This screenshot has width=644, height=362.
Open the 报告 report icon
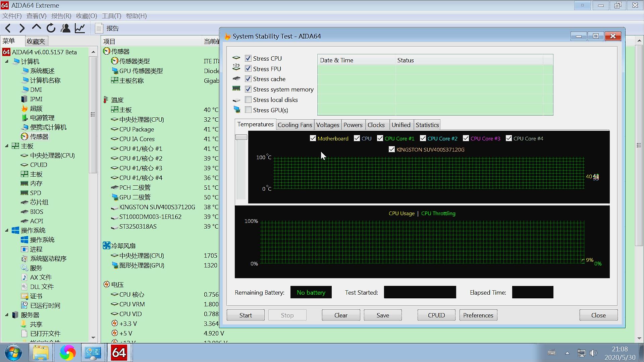coord(99,28)
